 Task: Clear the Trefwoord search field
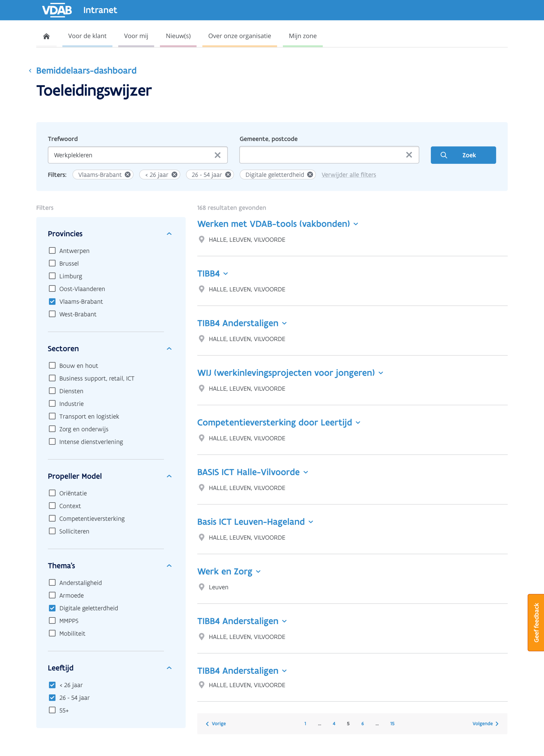(217, 155)
